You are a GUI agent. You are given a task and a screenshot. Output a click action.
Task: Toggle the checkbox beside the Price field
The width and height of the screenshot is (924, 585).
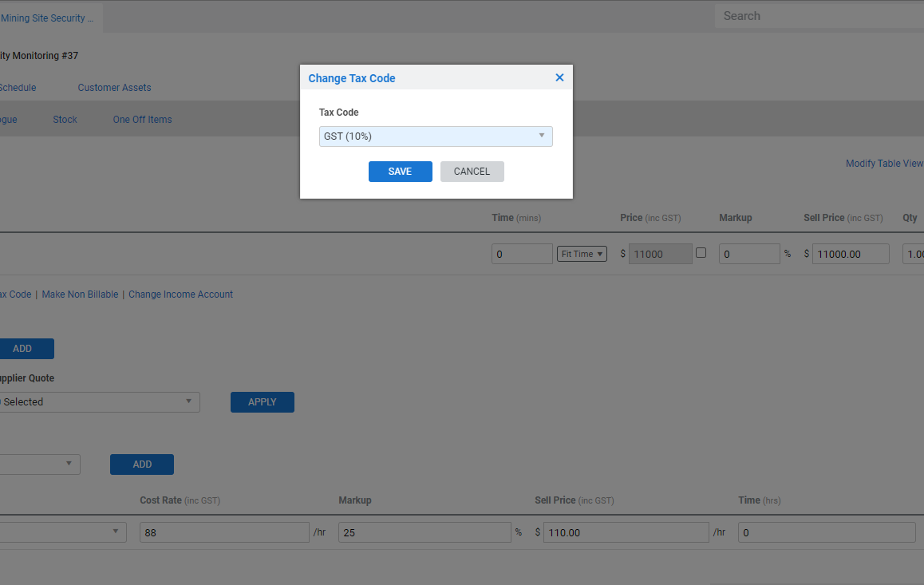coord(701,253)
